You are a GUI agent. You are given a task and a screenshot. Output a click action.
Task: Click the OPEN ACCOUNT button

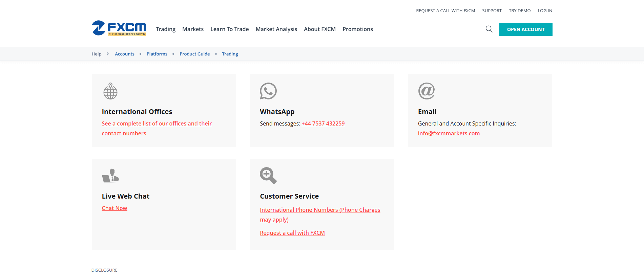pos(526,29)
